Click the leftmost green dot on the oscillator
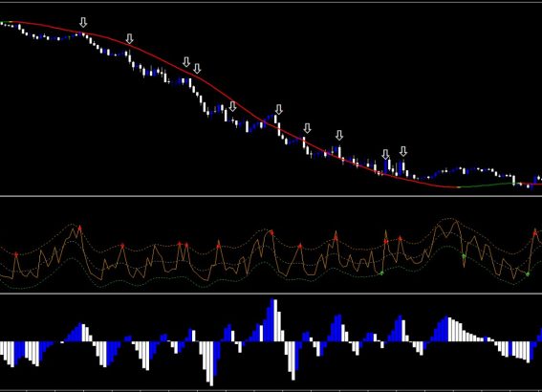542x392 pixels. pyautogui.click(x=381, y=273)
